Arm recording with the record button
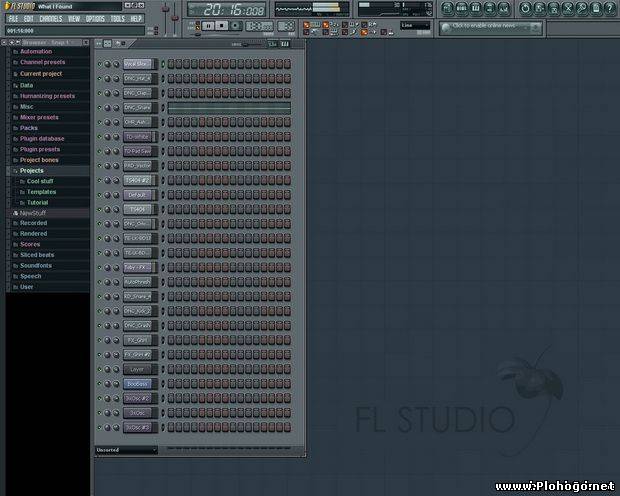The height and width of the screenshot is (496, 620). (236, 26)
